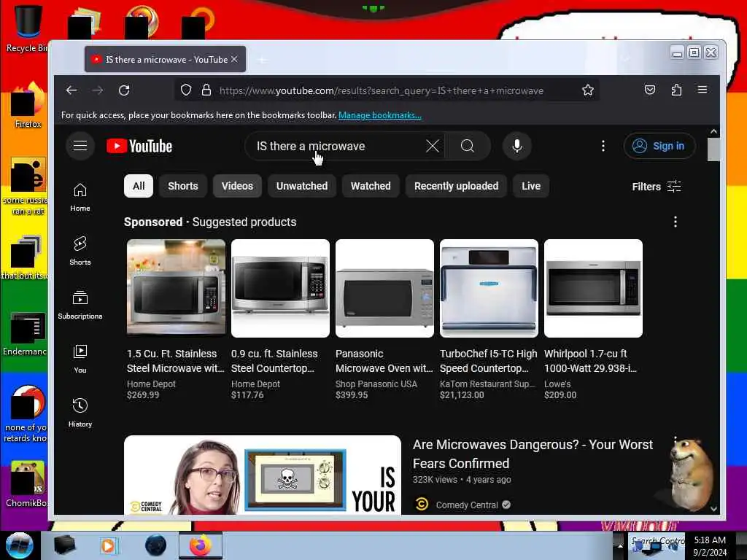
Task: Open the Sponsored section three-dot options
Action: coord(675,222)
